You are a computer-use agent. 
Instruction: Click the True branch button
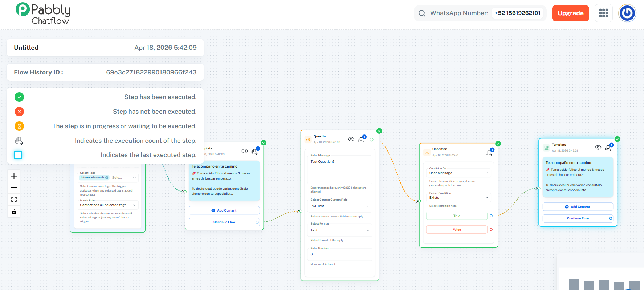tap(457, 216)
